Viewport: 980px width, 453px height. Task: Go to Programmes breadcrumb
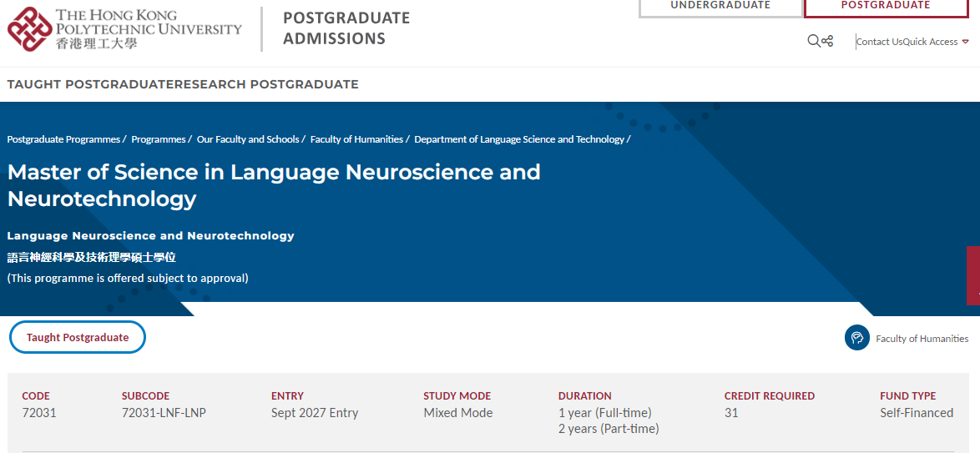tap(158, 139)
